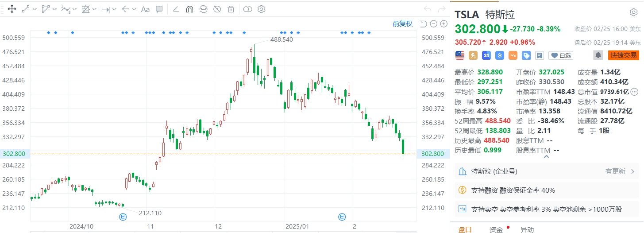Click the blue price tag icon

coord(526,55)
